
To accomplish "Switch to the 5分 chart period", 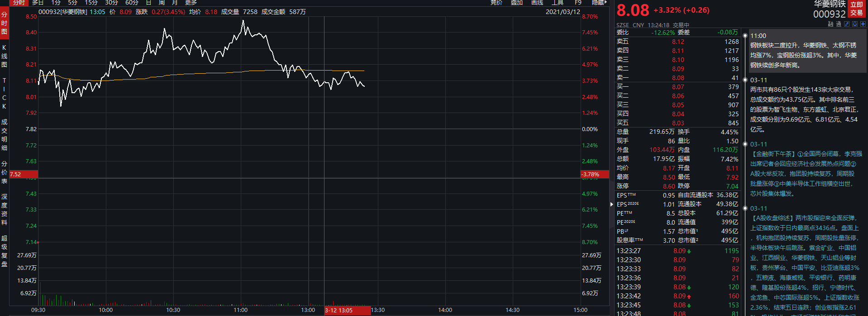I will click(72, 3).
